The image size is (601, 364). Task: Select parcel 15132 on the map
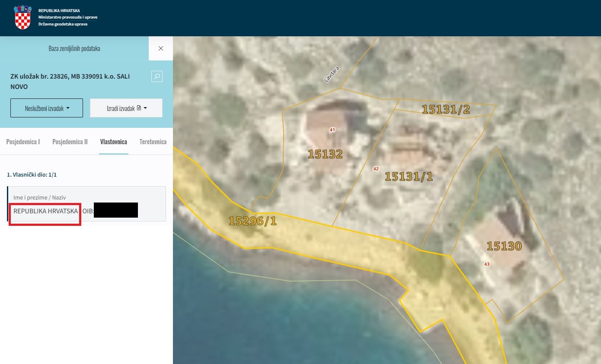click(325, 154)
